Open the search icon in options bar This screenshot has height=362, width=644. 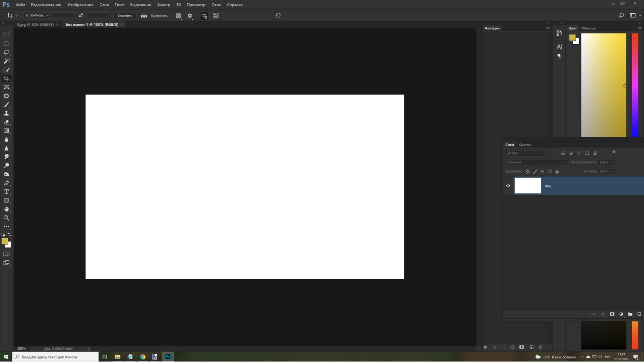pyautogui.click(x=621, y=15)
